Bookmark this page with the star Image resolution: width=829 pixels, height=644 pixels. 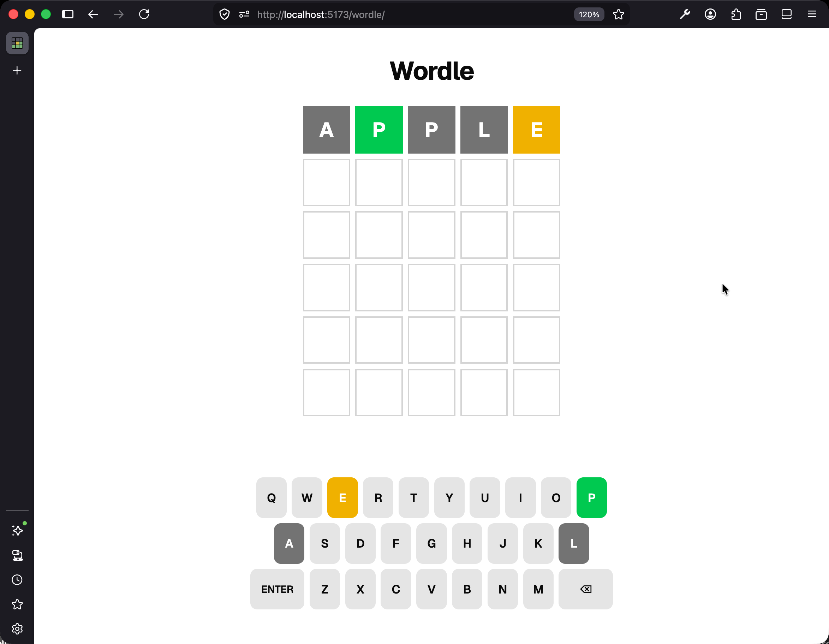point(618,14)
